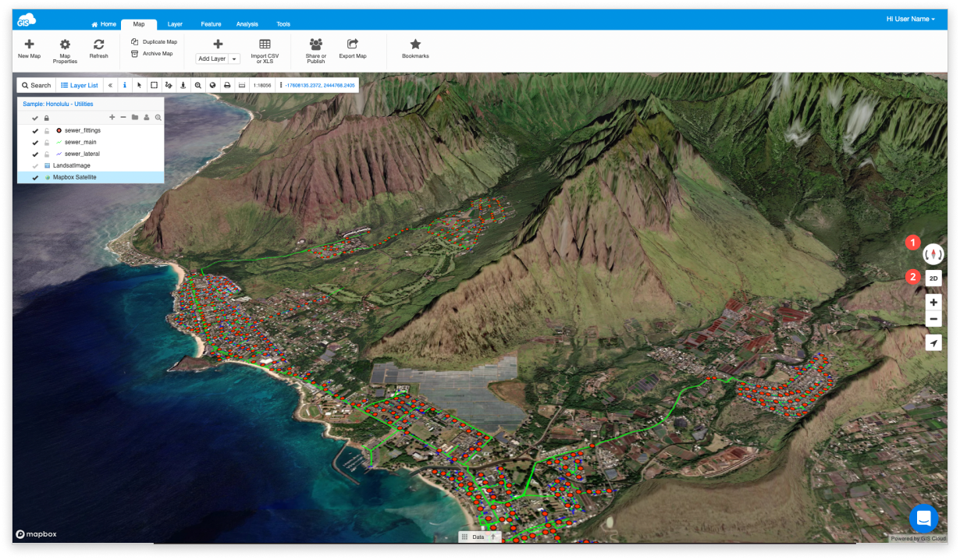Hide the sewer_main layer
The height and width of the screenshot is (560, 960).
coord(35,142)
